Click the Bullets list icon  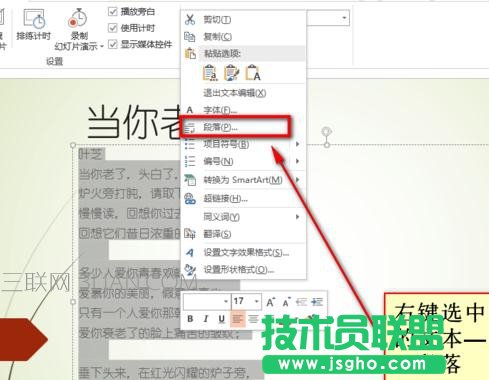[x=190, y=144]
